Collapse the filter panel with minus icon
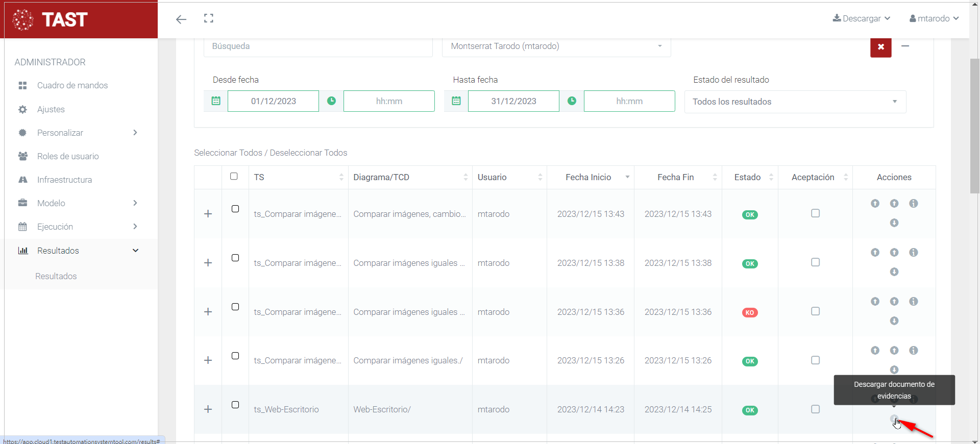Image resolution: width=980 pixels, height=444 pixels. pos(905,46)
